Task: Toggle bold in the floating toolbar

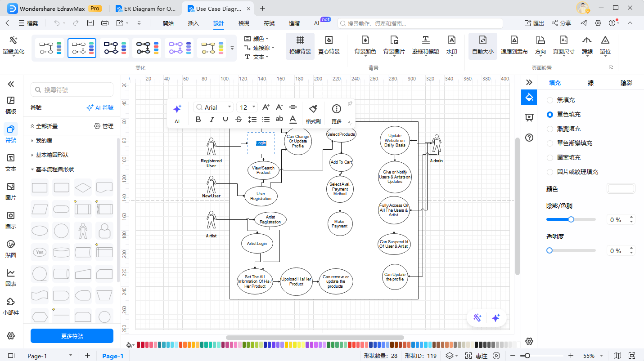Action: 198,120
